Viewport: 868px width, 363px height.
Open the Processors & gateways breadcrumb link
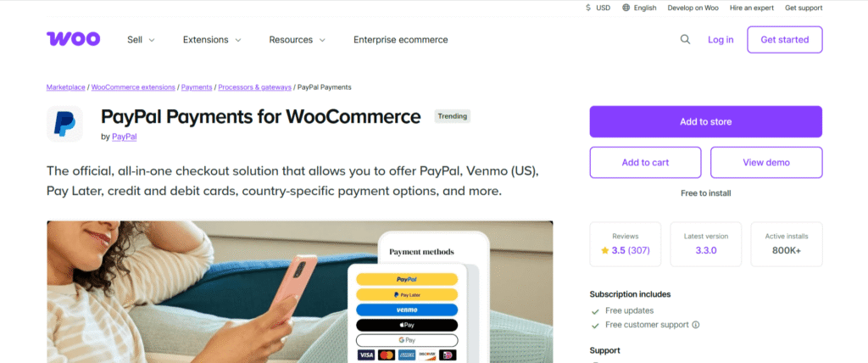[254, 87]
